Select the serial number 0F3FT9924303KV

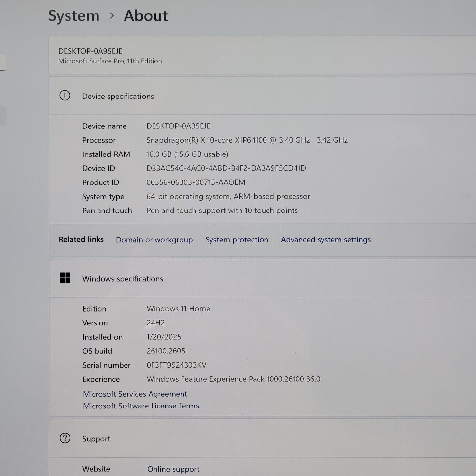[x=176, y=365]
